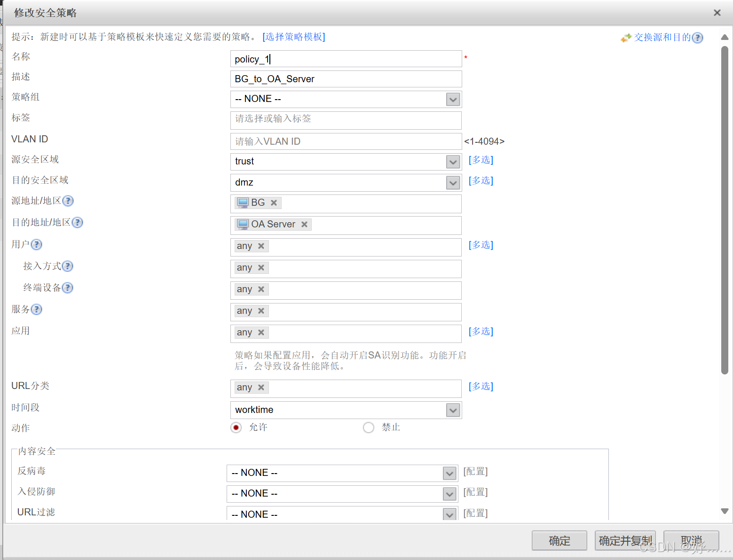Click 多选 beside 应用 field
The image size is (733, 560).
(481, 332)
